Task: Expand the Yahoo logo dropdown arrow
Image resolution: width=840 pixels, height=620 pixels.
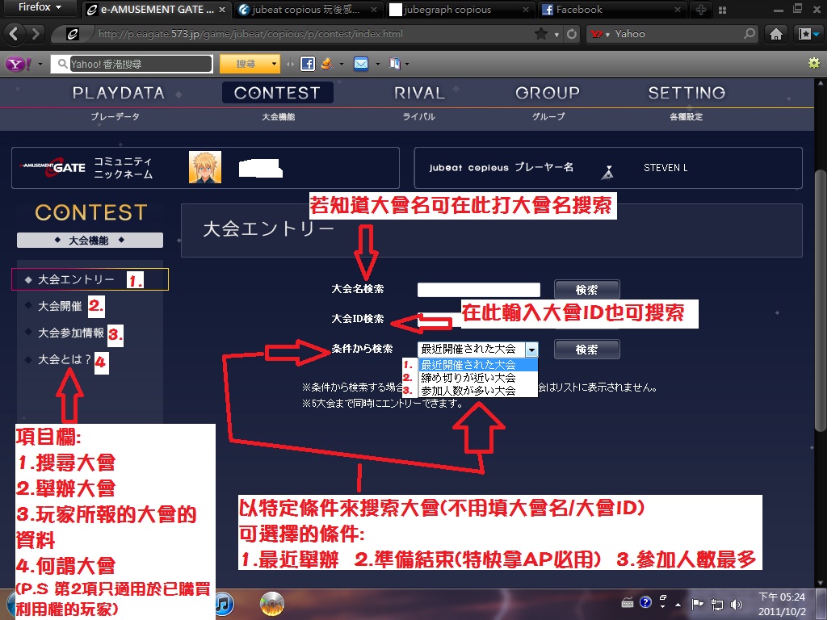Action: click(40, 65)
